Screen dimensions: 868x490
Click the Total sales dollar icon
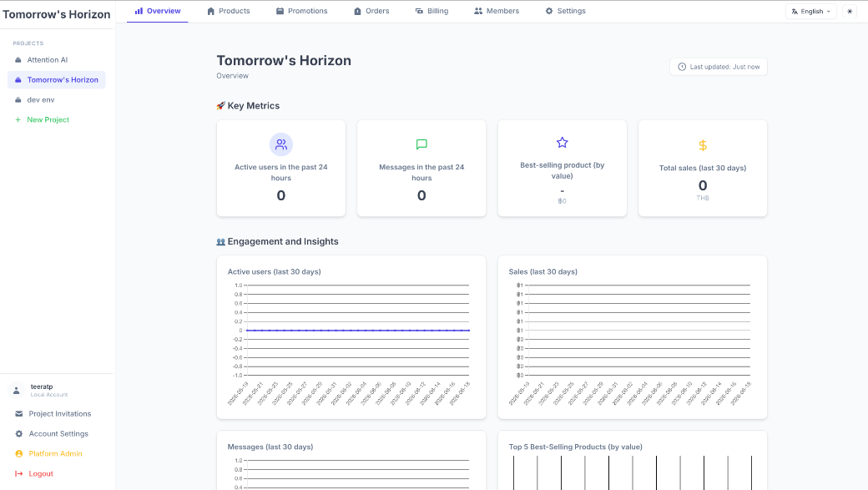click(703, 145)
